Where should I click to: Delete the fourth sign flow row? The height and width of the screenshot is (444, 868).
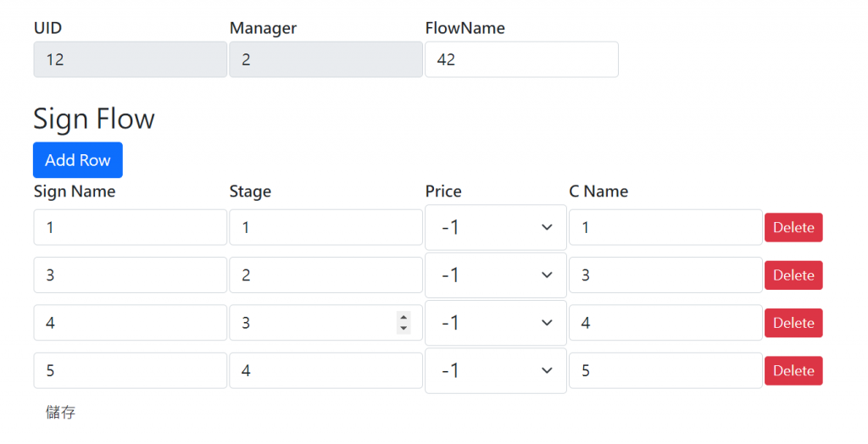793,370
